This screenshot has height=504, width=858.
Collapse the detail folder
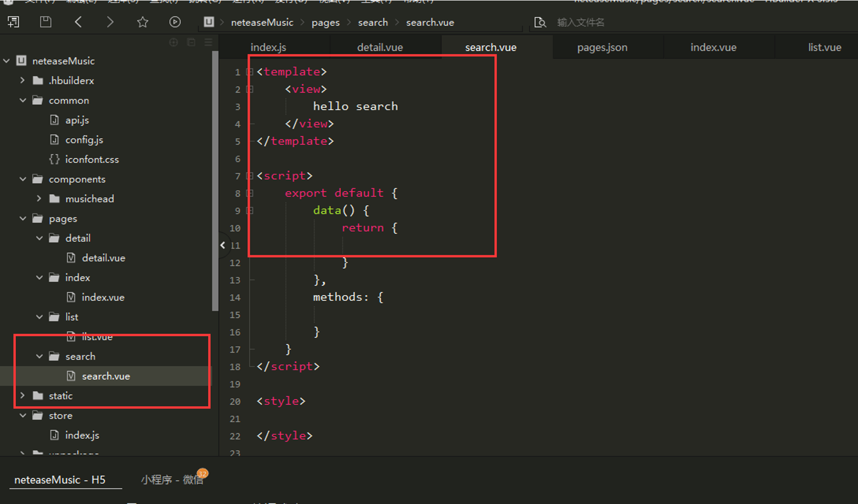click(39, 238)
